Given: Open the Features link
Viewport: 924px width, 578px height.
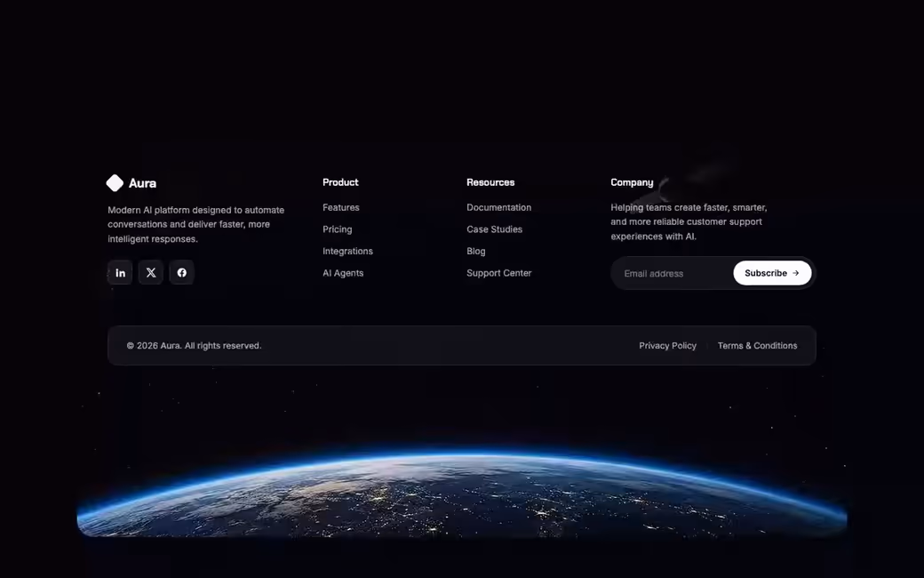Looking at the screenshot, I should [340, 207].
